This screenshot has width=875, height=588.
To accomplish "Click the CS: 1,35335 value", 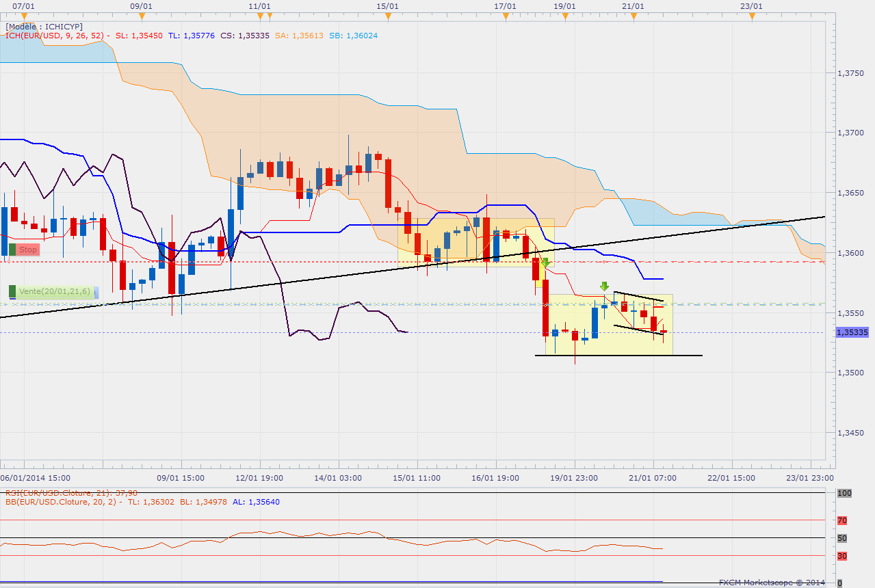I will pos(244,35).
